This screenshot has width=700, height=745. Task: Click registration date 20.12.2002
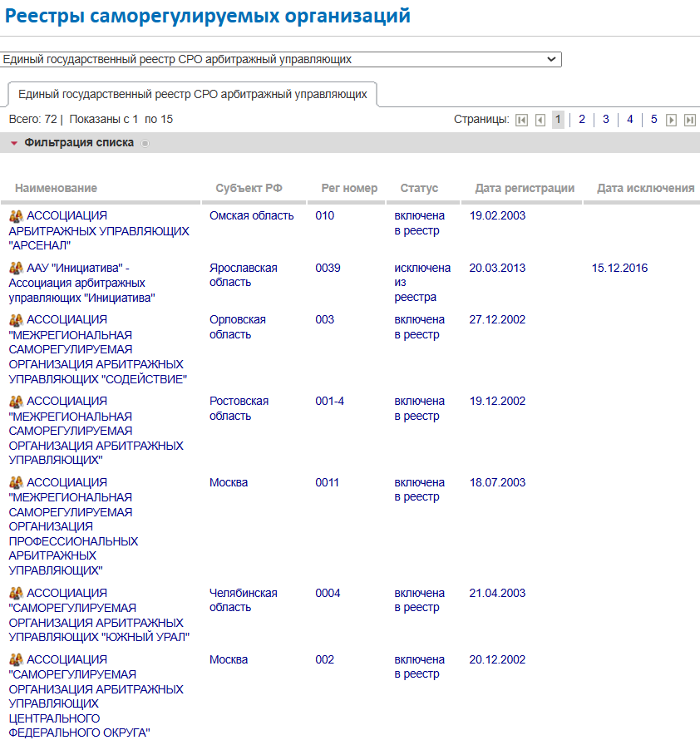point(497,659)
